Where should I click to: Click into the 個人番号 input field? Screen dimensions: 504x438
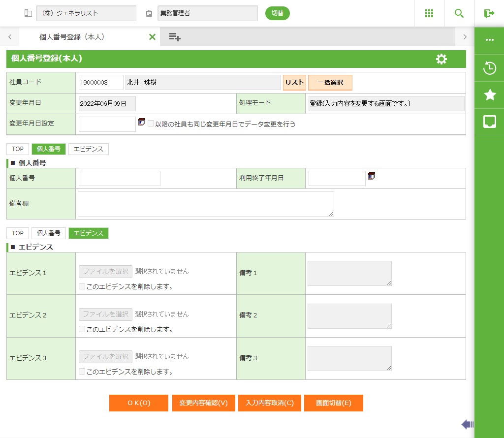[x=120, y=179]
